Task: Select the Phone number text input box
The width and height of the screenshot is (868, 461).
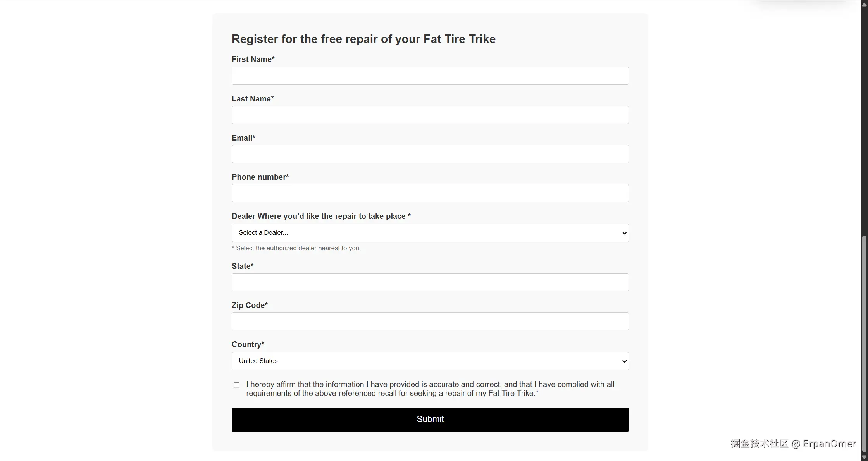Action: (430, 193)
